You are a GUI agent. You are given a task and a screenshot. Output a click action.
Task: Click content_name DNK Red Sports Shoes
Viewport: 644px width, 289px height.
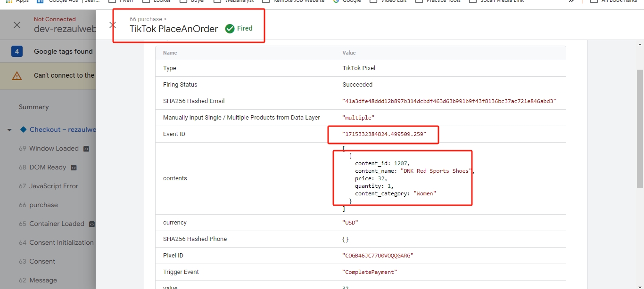(x=414, y=171)
